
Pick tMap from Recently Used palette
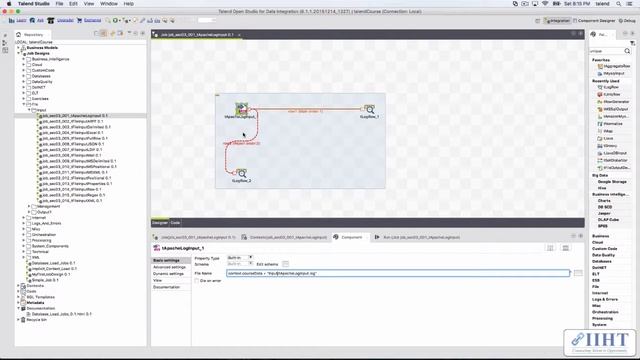(605, 131)
